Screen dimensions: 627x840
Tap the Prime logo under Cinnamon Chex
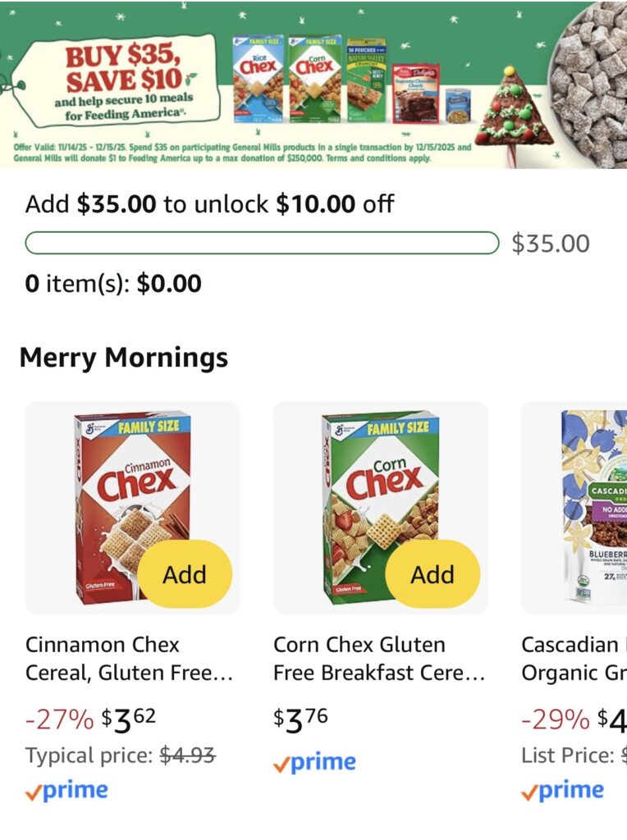(x=67, y=791)
